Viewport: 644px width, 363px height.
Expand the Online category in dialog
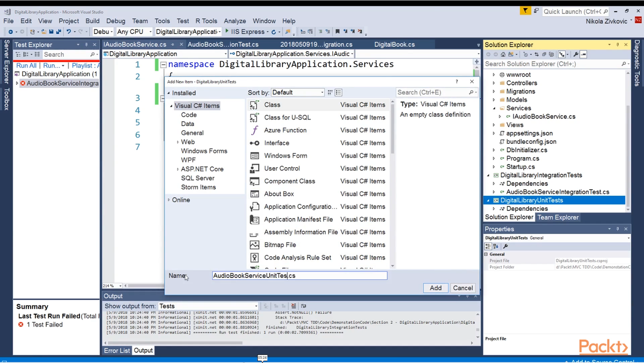pos(169,200)
